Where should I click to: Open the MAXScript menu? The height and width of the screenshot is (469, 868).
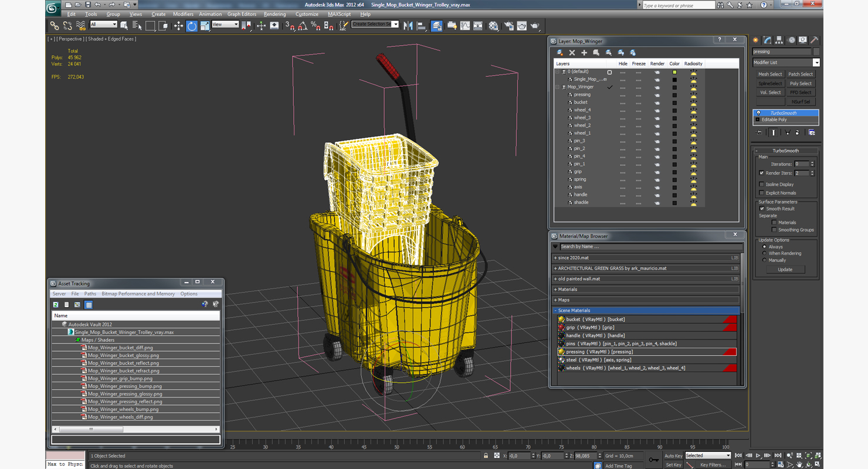coord(339,14)
